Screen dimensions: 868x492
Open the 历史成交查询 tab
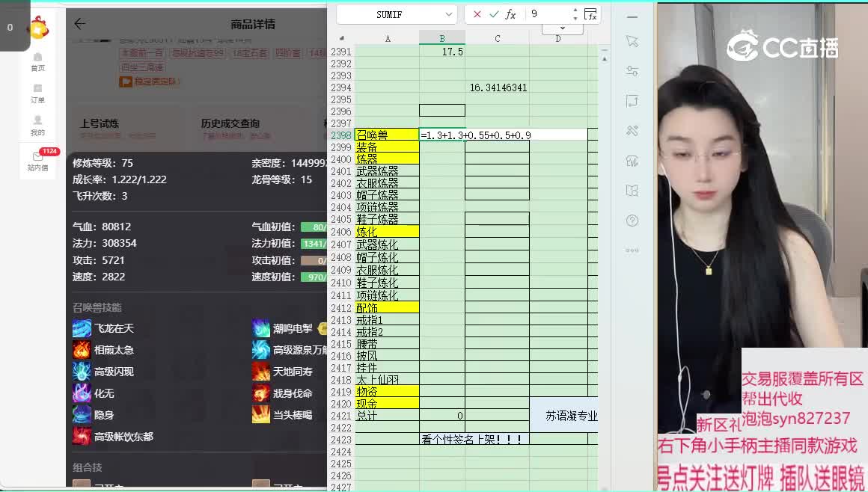click(x=230, y=123)
